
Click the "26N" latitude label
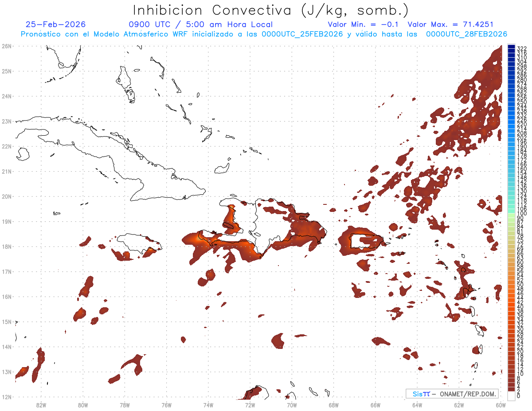6,46
